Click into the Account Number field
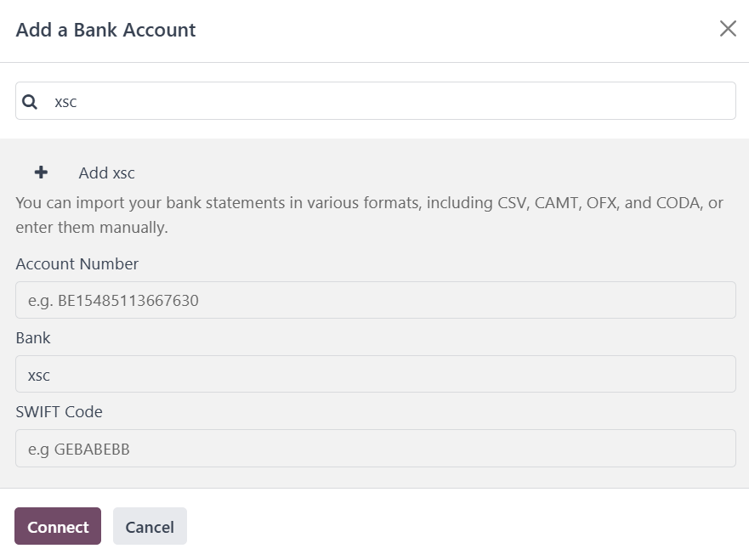 pyautogui.click(x=375, y=300)
